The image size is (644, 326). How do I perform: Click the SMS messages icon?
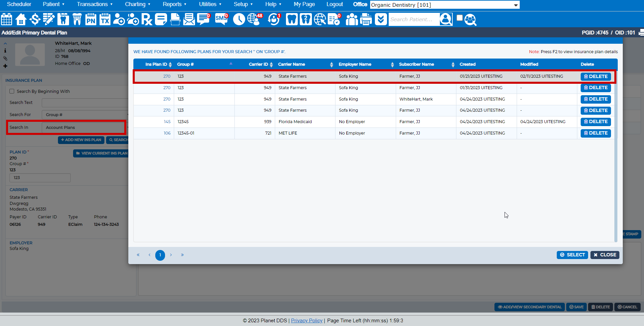coord(221,19)
